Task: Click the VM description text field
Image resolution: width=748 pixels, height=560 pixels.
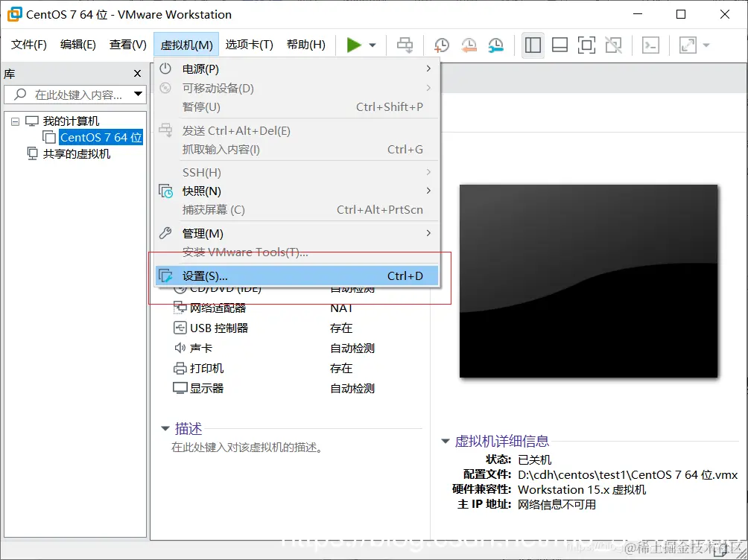Action: [x=247, y=447]
